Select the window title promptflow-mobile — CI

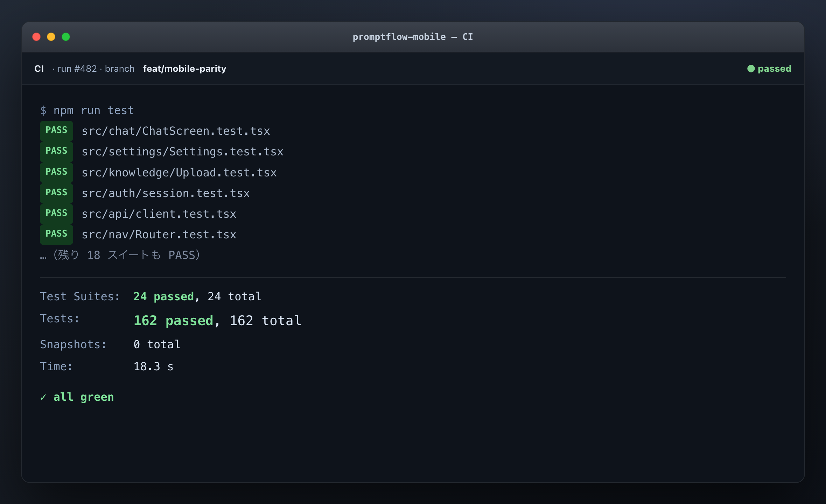(x=413, y=37)
